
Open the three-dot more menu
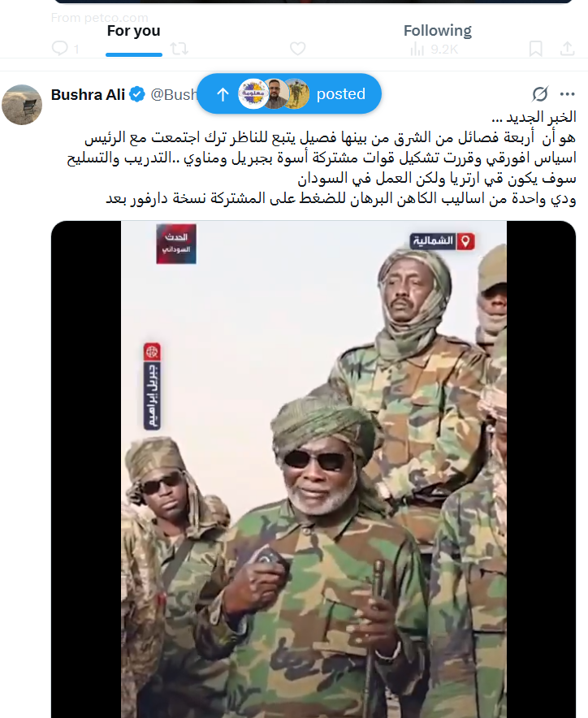click(568, 94)
